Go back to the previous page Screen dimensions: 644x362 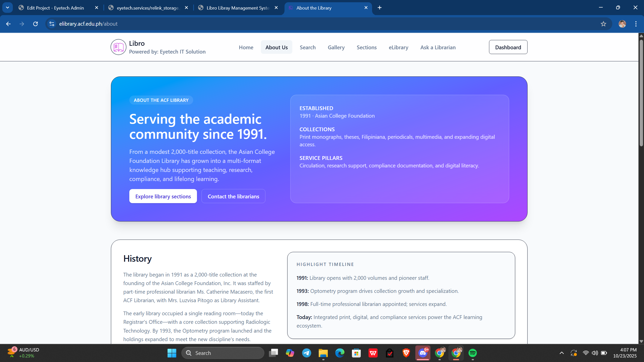[x=8, y=24]
